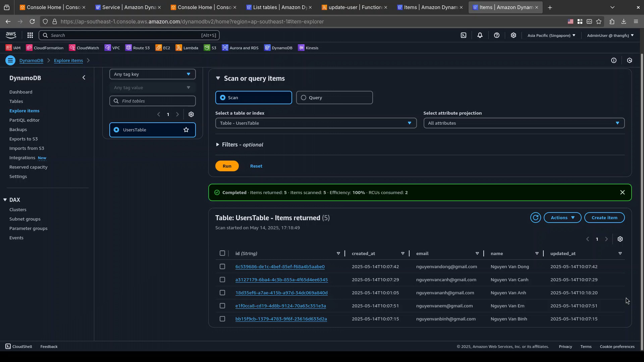This screenshot has height=362, width=644.
Task: Open a new browser tab
Action: pos(550,7)
